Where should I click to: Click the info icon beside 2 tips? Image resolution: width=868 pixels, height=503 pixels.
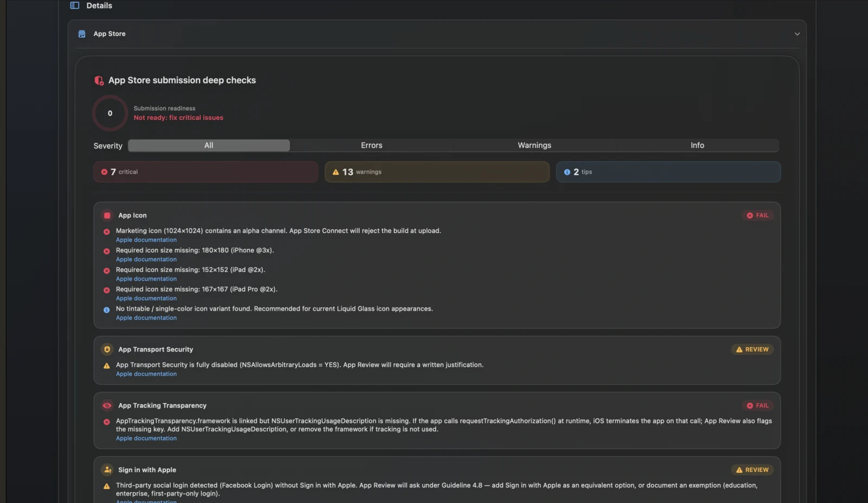(x=567, y=172)
